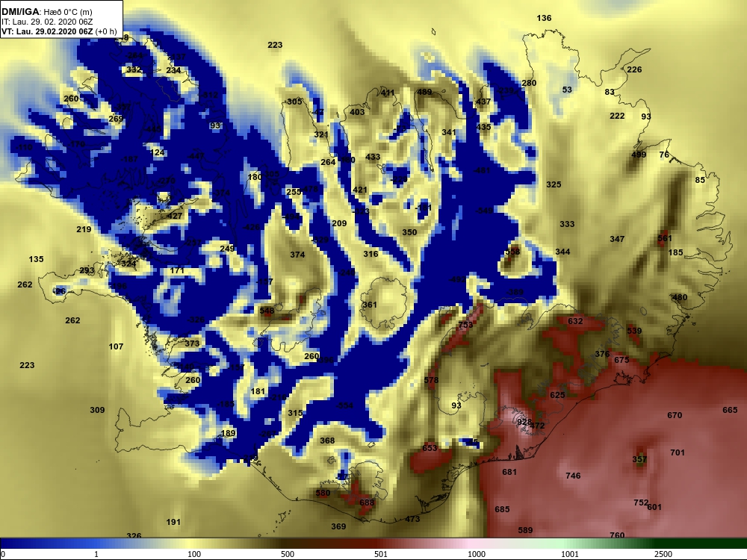This screenshot has height=560, width=747.
Task: Click the map value 76
Action: click(x=664, y=155)
